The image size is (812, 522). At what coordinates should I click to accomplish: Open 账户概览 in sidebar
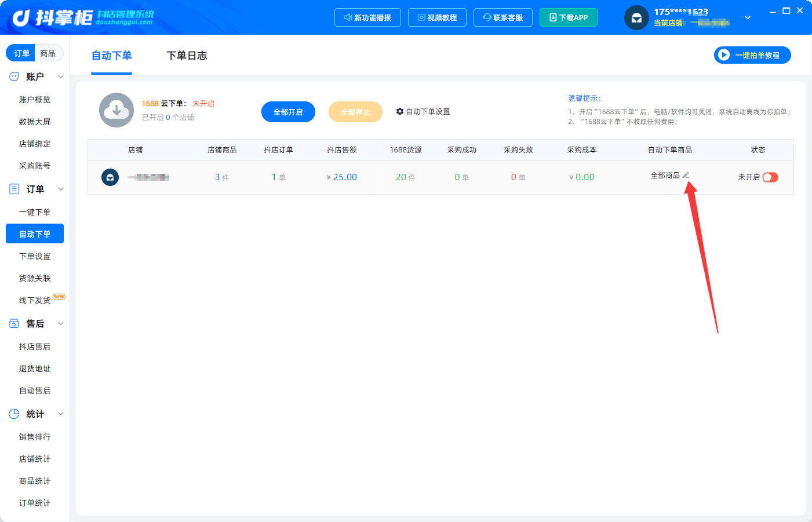tap(35, 100)
